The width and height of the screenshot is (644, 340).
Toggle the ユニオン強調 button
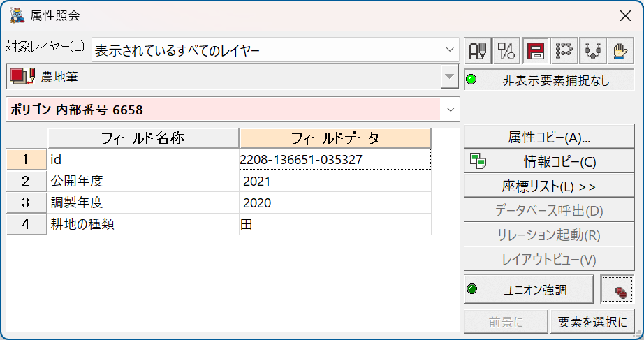[529, 290]
